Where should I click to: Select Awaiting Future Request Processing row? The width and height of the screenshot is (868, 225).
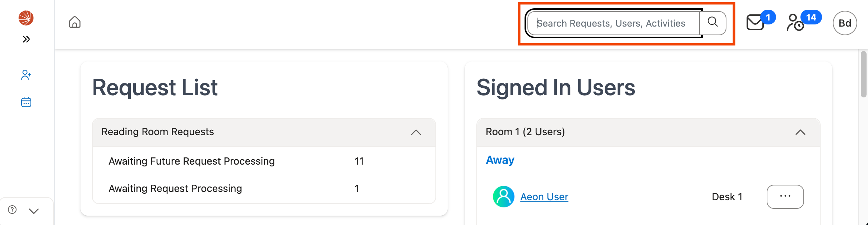191,161
